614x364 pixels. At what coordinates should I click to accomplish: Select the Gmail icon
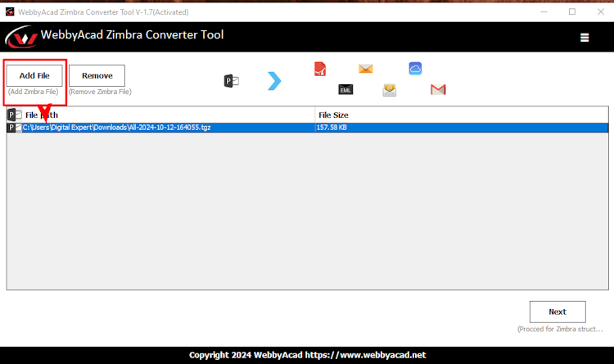coord(438,90)
